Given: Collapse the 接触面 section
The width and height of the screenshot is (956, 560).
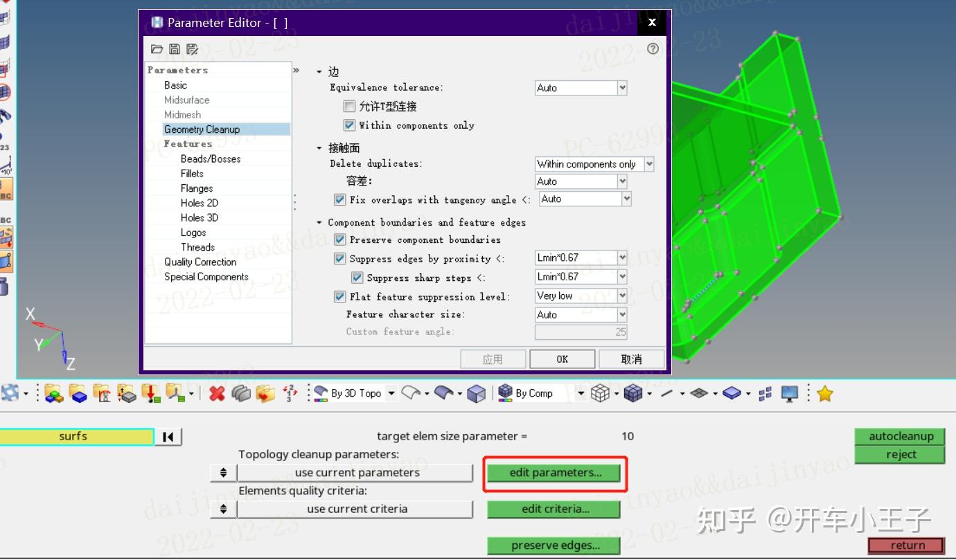Looking at the screenshot, I should pos(319,148).
